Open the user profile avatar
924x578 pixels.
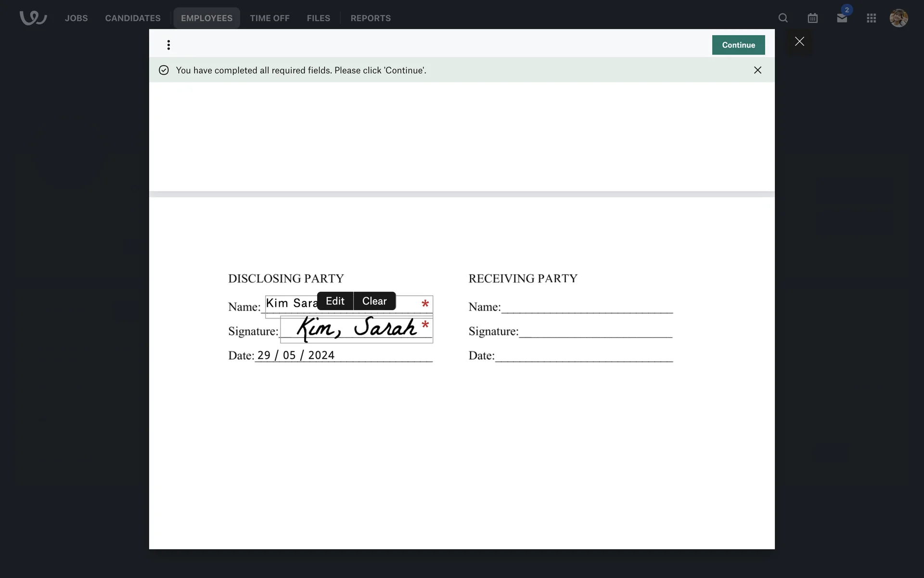click(898, 18)
